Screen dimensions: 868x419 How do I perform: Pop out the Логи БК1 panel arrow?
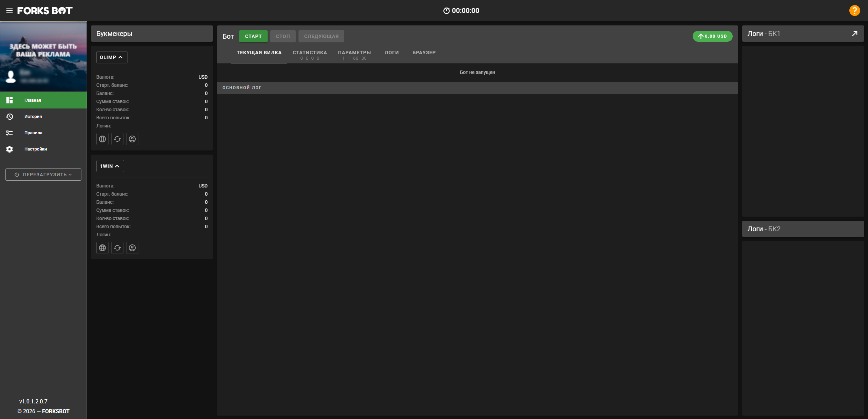855,34
